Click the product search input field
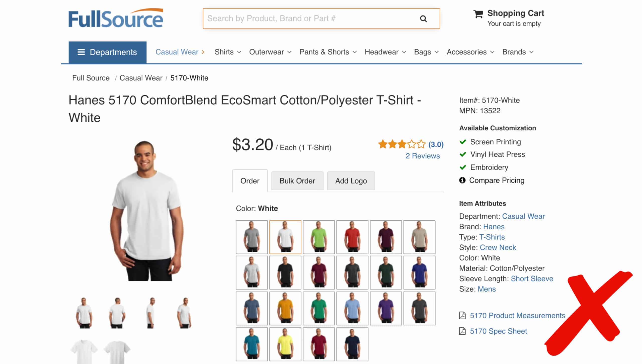642x364 pixels. pyautogui.click(x=308, y=19)
